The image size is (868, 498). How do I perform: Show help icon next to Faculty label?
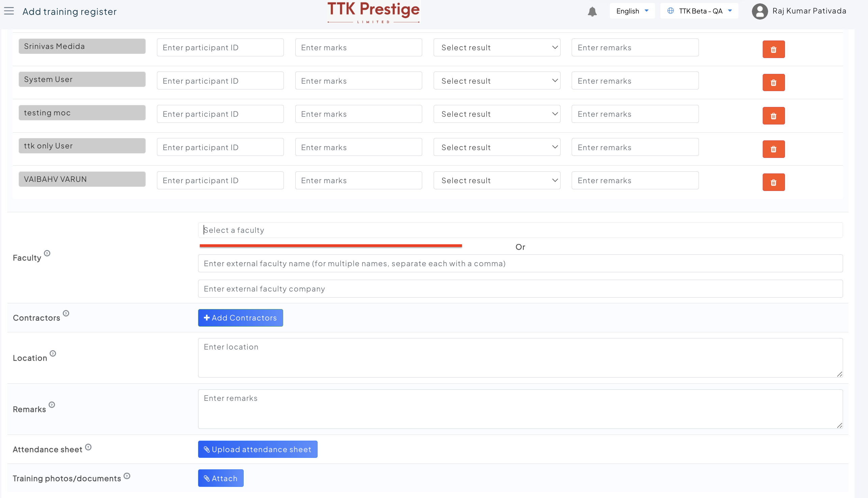(47, 253)
